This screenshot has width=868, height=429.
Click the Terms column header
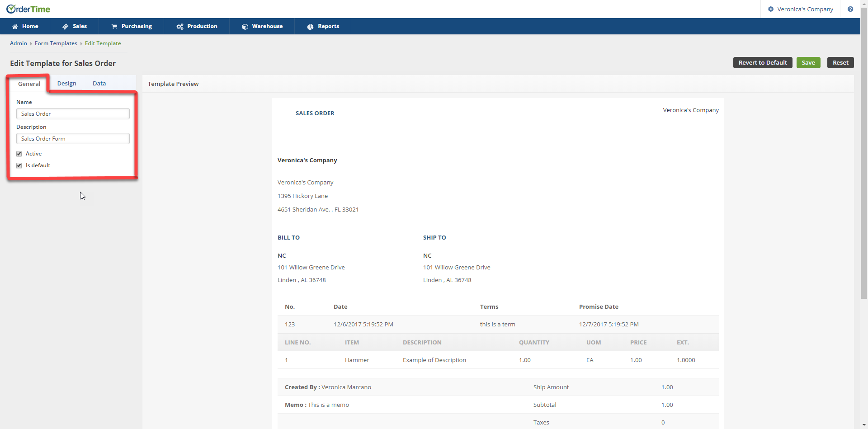[x=489, y=307]
